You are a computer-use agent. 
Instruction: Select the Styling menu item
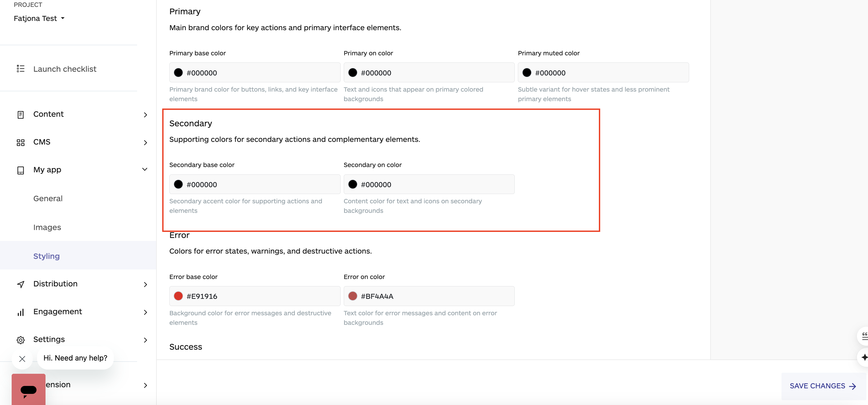(x=47, y=256)
